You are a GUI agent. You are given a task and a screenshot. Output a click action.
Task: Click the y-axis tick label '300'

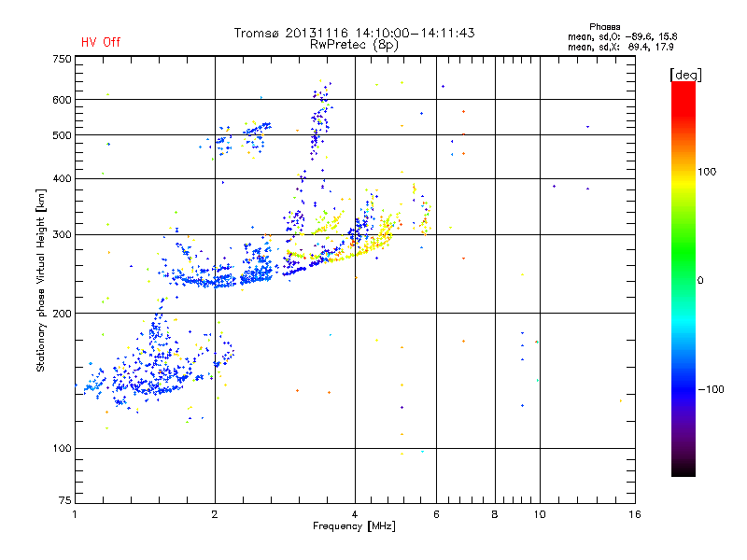point(62,235)
